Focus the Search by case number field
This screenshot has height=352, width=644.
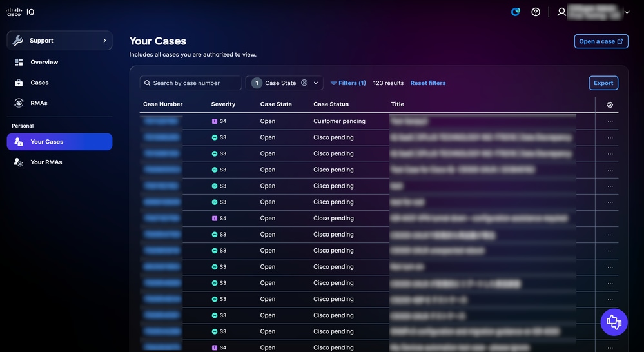191,83
